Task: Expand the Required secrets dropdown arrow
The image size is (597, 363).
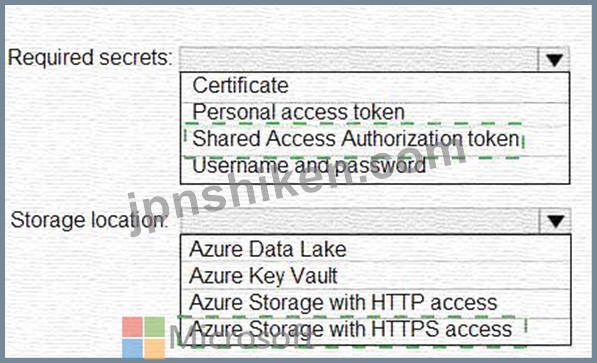Action: [x=554, y=59]
